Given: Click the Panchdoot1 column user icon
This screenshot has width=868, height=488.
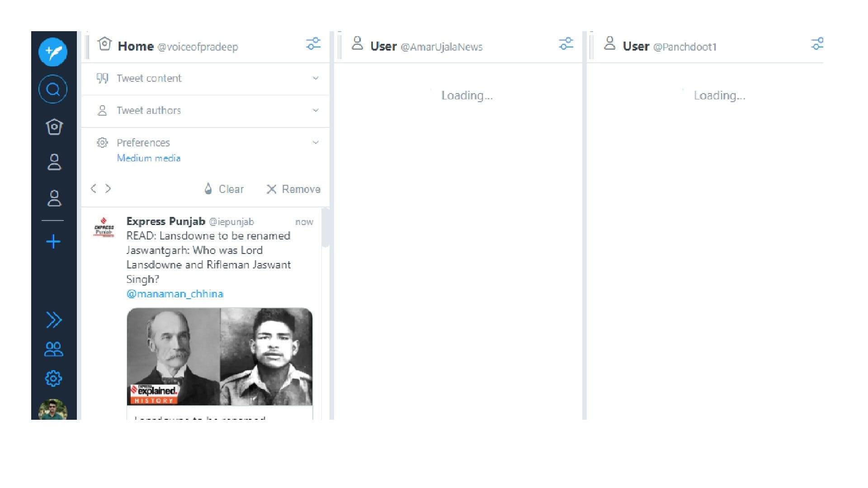Looking at the screenshot, I should tap(609, 43).
